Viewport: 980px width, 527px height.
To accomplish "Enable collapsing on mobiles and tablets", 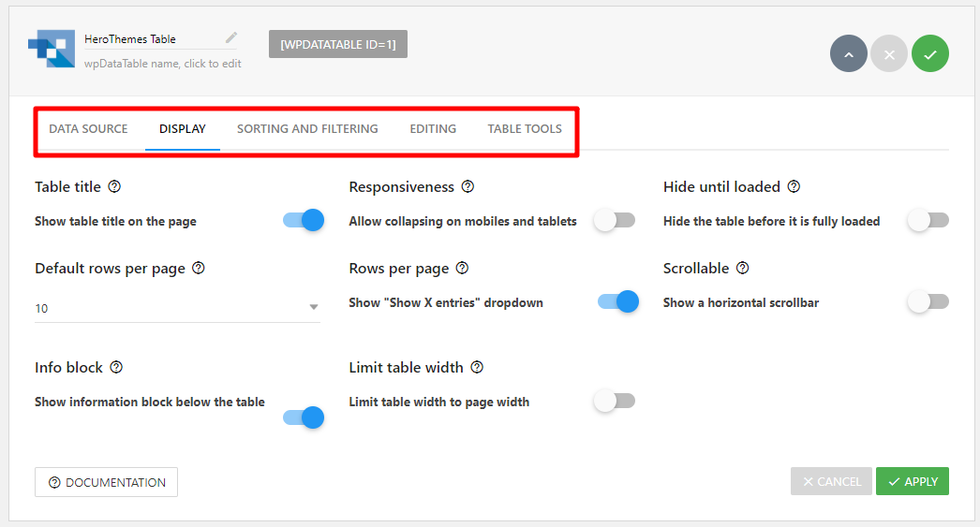I will pyautogui.click(x=615, y=221).
